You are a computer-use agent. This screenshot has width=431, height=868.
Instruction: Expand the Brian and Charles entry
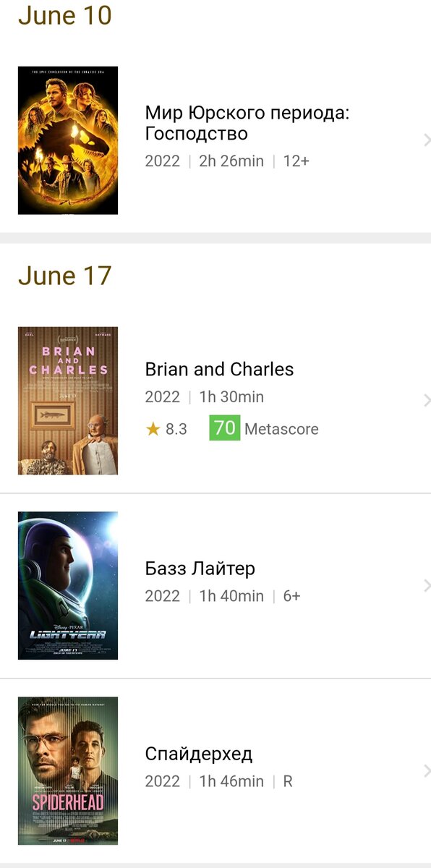tap(425, 401)
